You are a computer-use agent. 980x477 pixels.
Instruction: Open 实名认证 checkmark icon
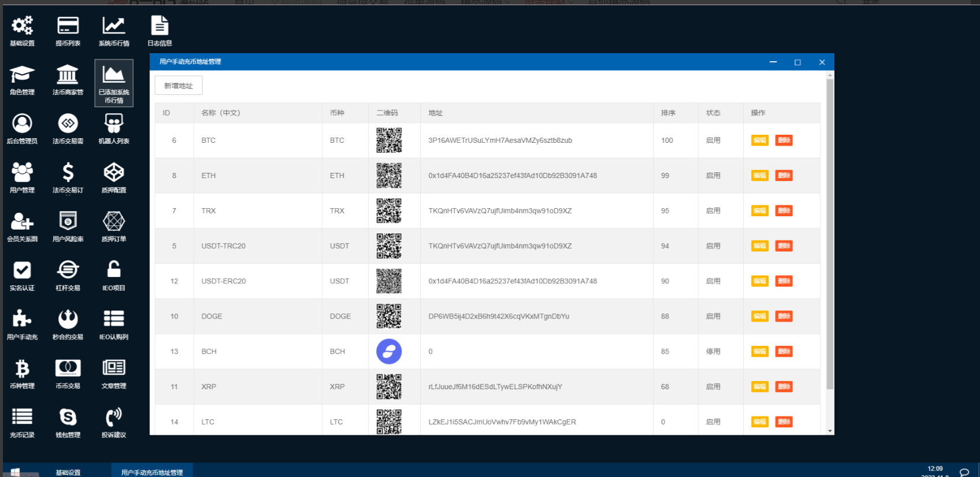[22, 271]
